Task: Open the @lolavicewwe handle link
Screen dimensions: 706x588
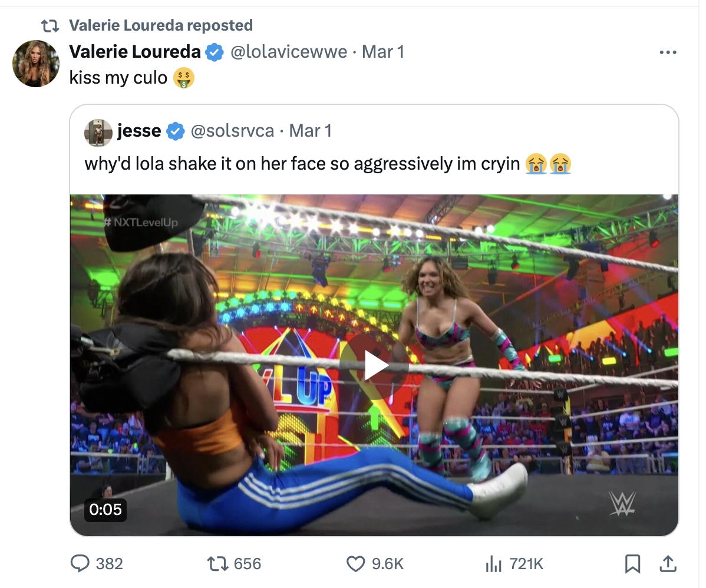Action: (289, 52)
